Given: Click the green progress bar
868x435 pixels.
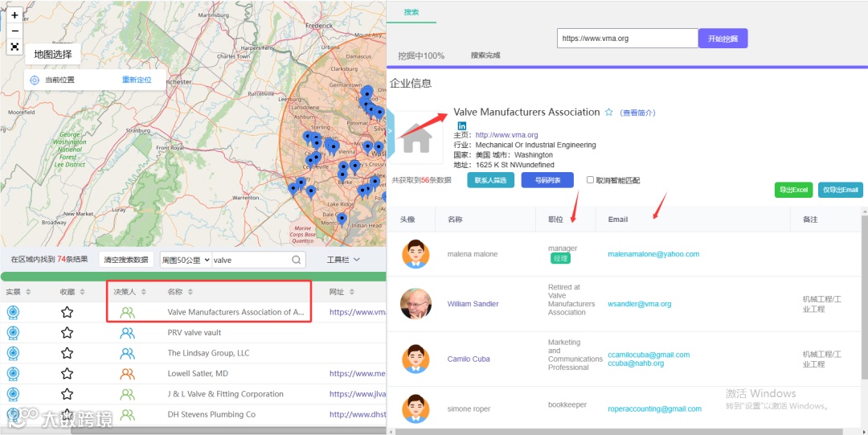Looking at the screenshot, I should [x=193, y=277].
